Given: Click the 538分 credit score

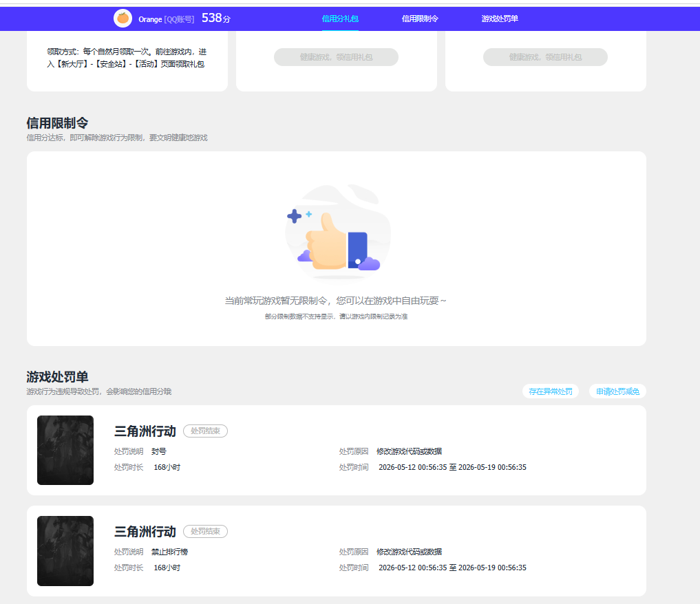Looking at the screenshot, I should click(216, 19).
